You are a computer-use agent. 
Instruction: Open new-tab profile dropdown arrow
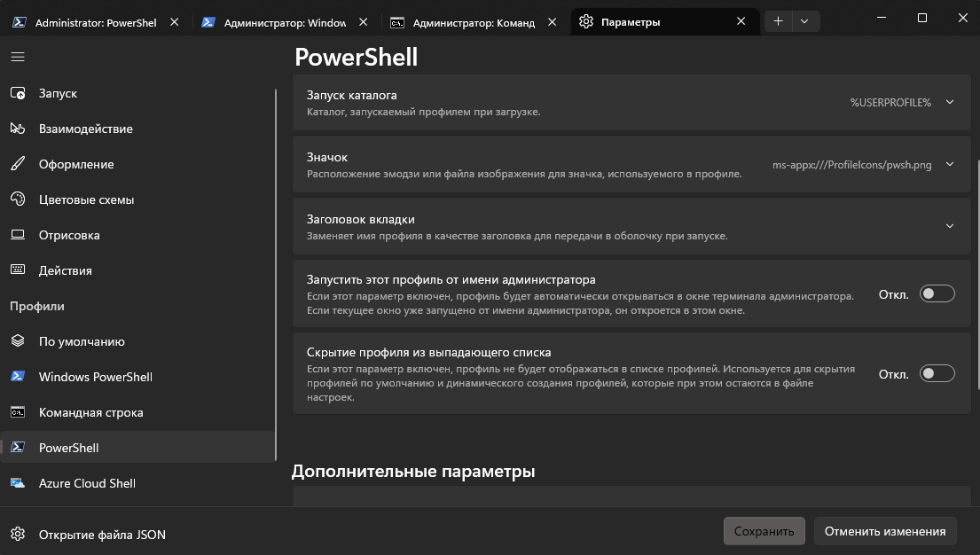pos(805,21)
